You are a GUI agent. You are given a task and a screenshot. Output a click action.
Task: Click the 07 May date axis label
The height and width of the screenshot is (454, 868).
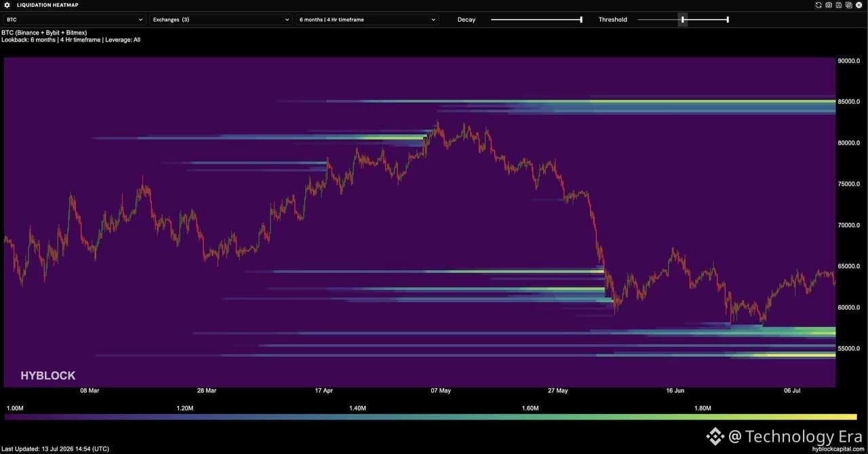(x=441, y=391)
